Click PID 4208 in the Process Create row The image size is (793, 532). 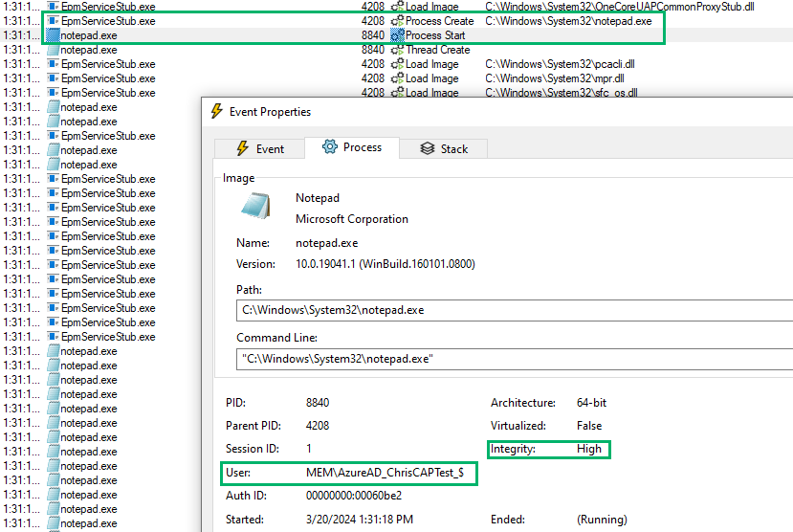pyautogui.click(x=373, y=21)
